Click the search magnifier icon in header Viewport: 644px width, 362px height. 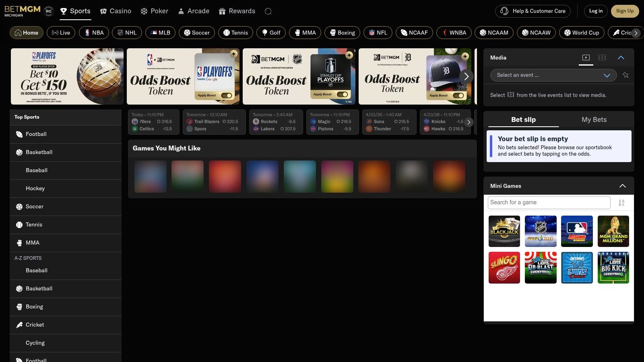(268, 11)
